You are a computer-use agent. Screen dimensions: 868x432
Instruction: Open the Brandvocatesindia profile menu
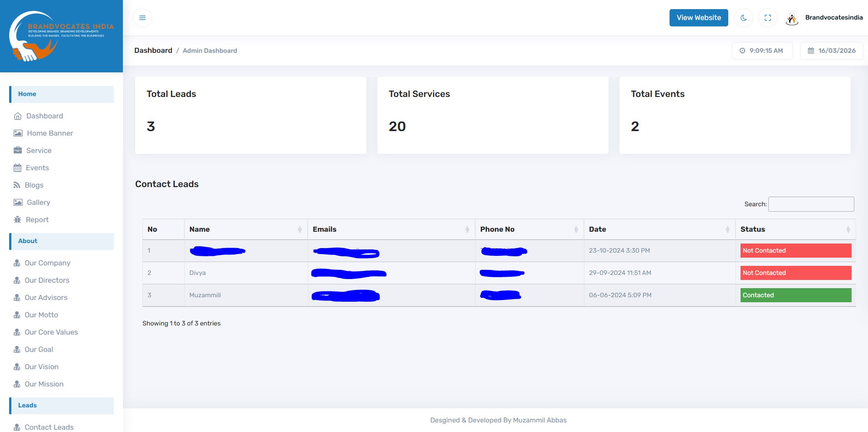point(824,18)
